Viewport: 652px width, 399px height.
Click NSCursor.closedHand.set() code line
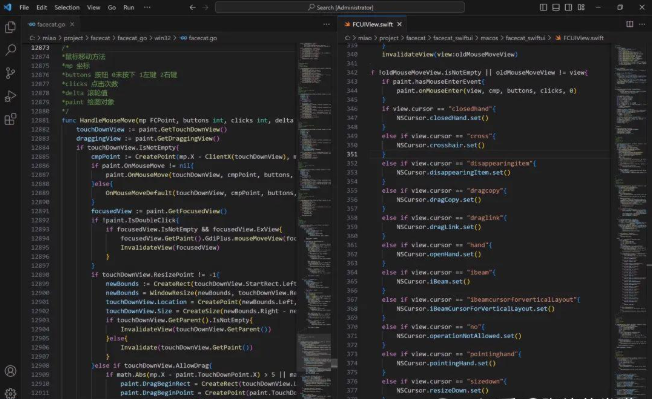tap(442, 118)
